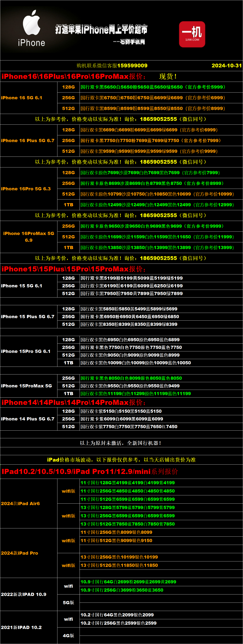This screenshot has width=243, height=644.
Task: Click the red 一机 1JIW.COM logo
Action: click(192, 34)
